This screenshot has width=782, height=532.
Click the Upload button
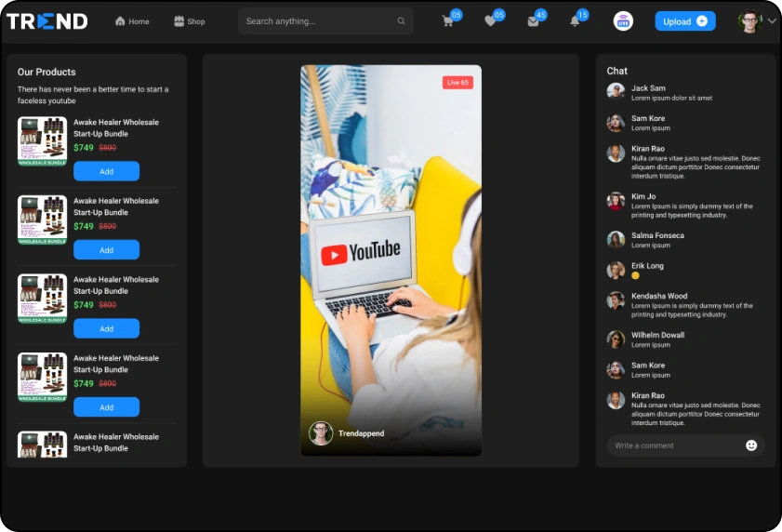pos(684,21)
